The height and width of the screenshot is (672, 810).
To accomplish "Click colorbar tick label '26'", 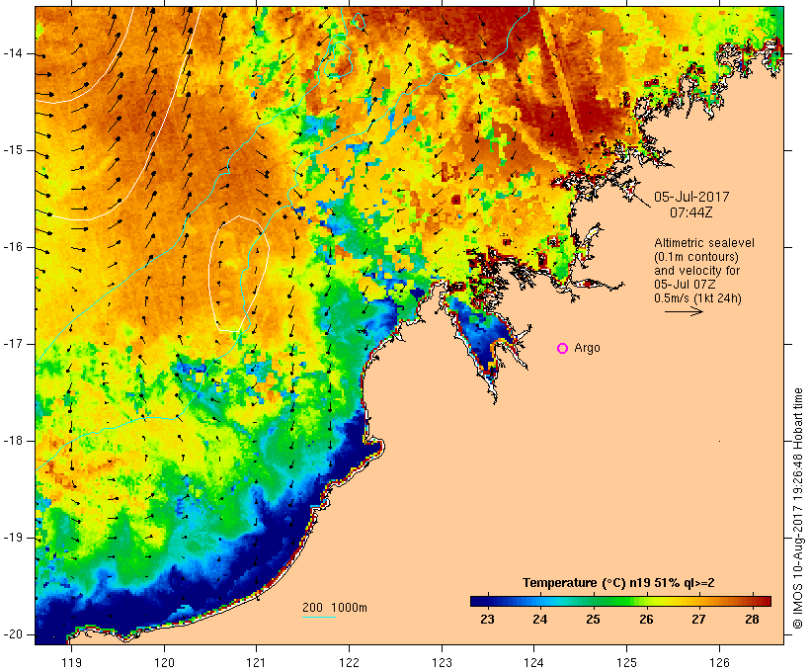I will (646, 620).
